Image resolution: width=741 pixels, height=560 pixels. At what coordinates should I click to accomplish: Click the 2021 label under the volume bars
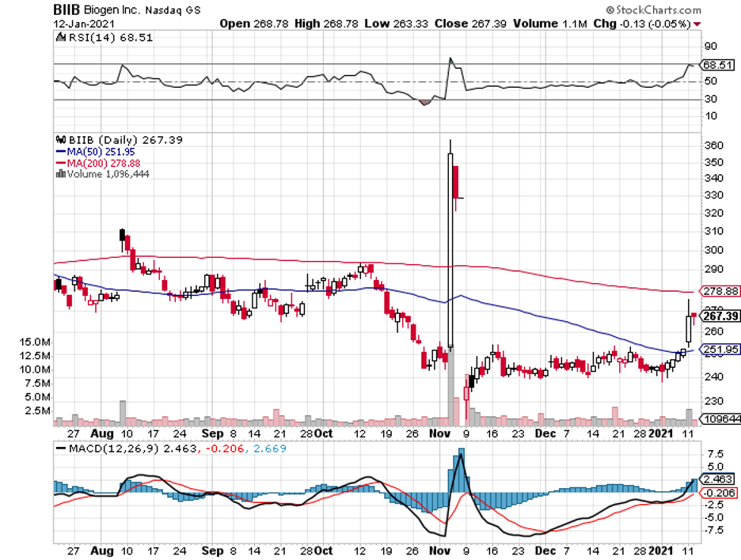click(x=660, y=433)
